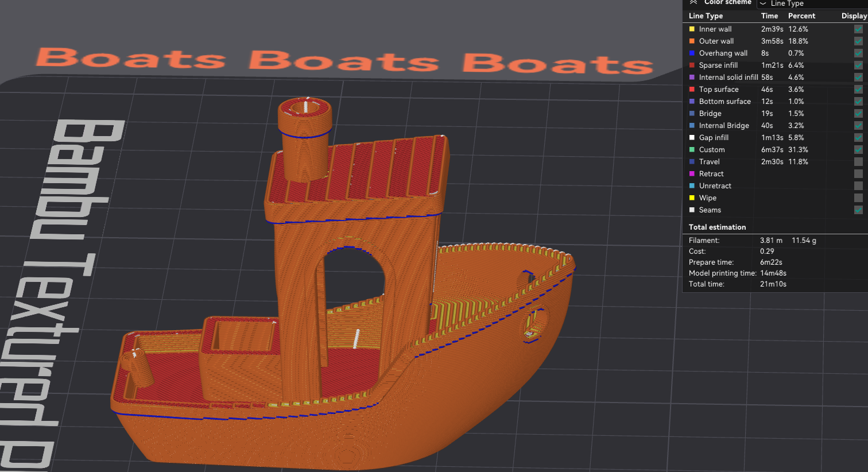Image resolution: width=868 pixels, height=472 pixels.
Task: Click the Percent column header
Action: click(801, 16)
